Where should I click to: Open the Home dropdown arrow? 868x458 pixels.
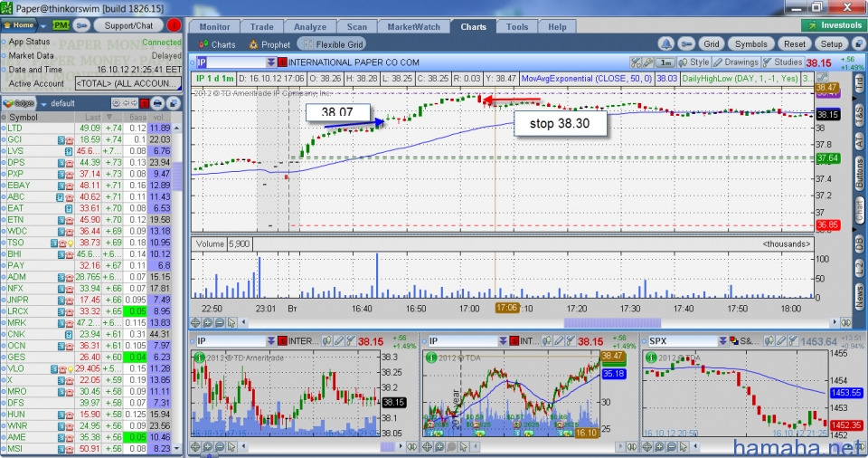pos(42,25)
